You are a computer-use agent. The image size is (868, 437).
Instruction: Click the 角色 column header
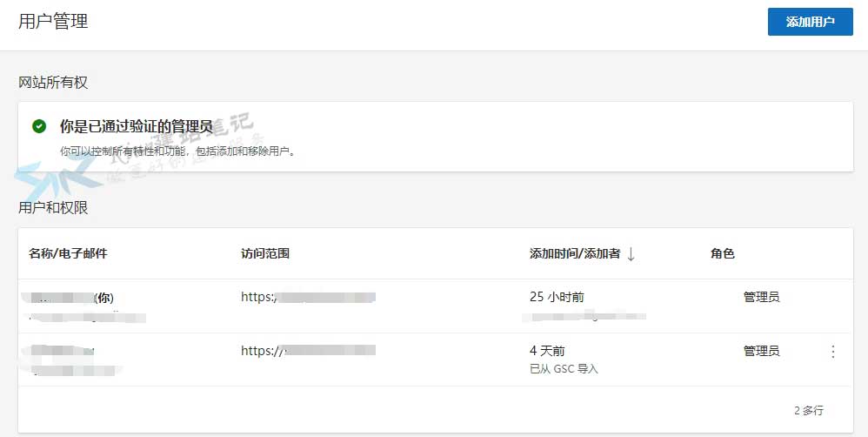pos(723,253)
